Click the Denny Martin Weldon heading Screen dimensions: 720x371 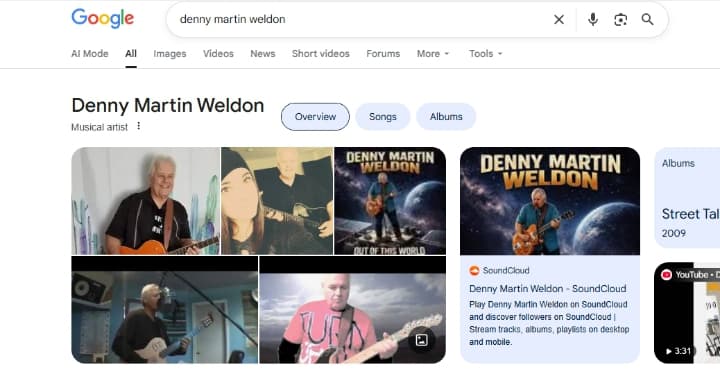tap(168, 105)
